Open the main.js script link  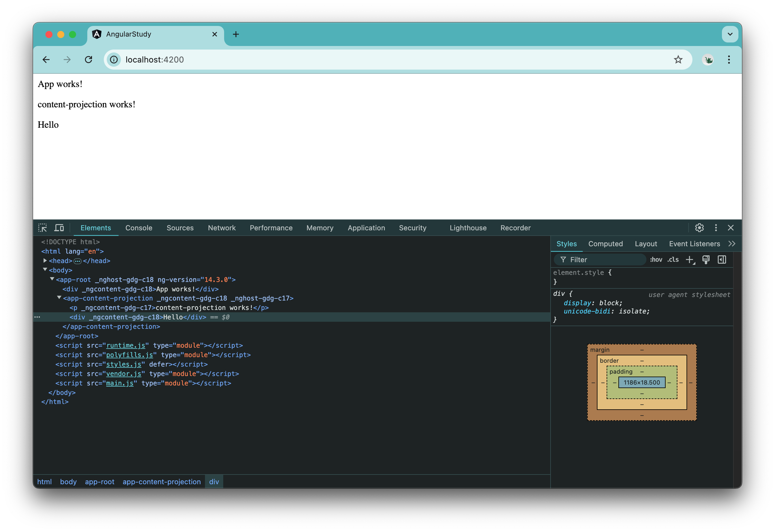pyautogui.click(x=120, y=383)
